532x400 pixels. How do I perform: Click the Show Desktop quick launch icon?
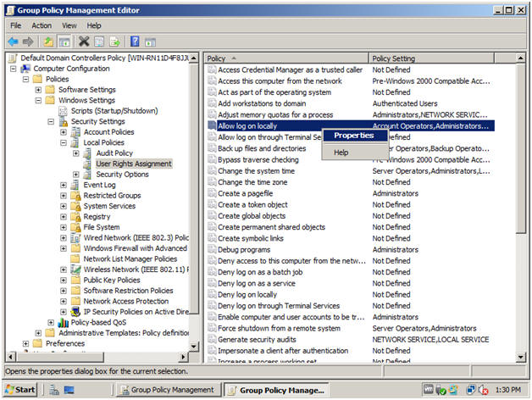[69, 390]
